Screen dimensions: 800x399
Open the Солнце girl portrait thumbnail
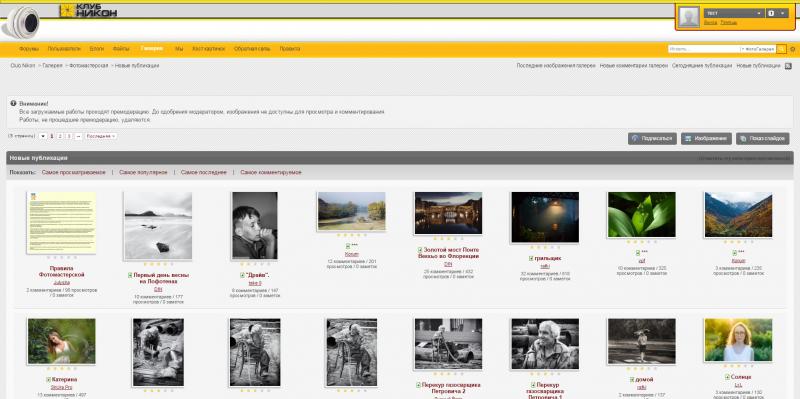738,340
